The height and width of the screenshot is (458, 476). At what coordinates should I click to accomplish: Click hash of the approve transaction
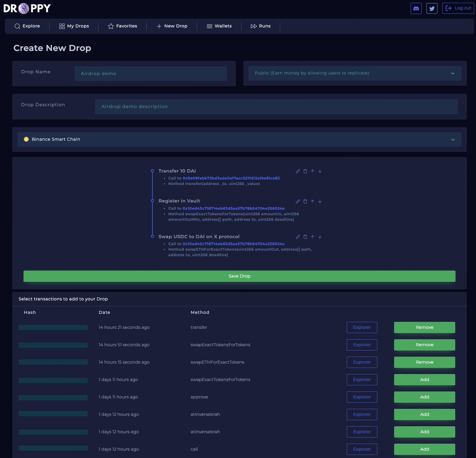click(x=53, y=397)
